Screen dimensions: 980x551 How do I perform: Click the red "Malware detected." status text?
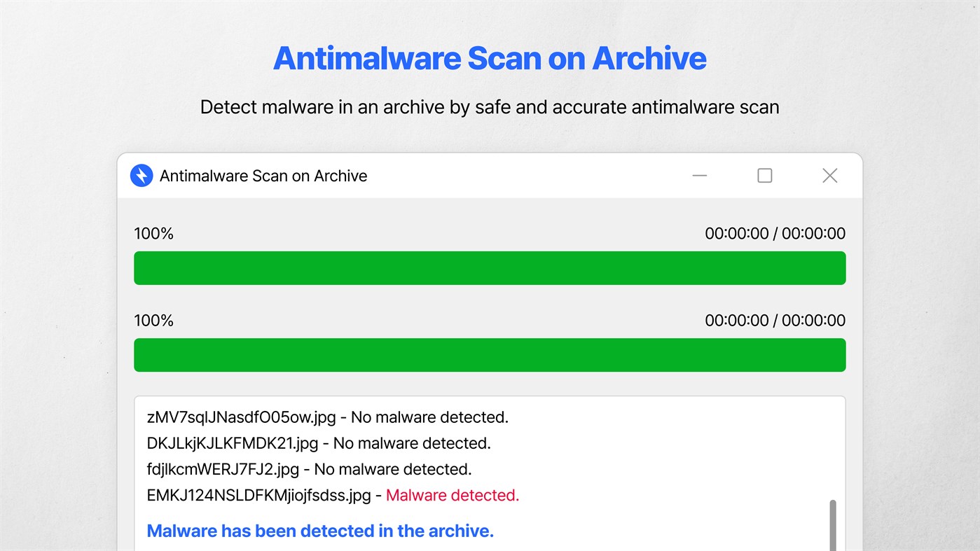click(453, 496)
